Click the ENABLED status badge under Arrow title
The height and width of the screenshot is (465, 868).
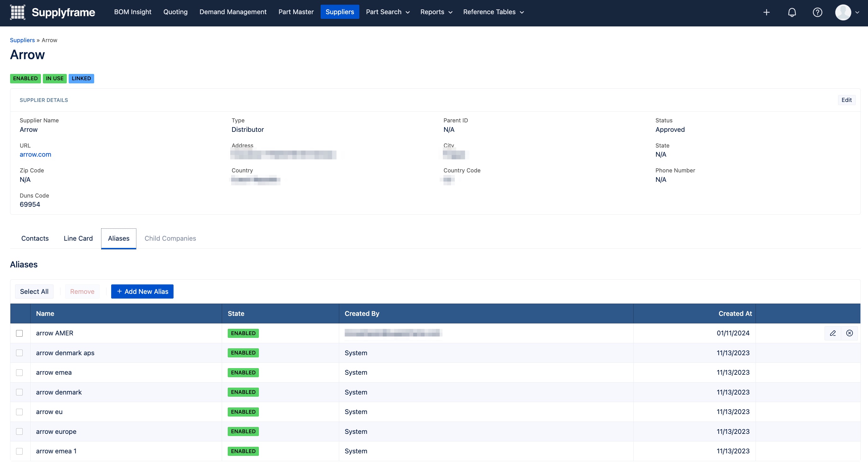tap(25, 78)
